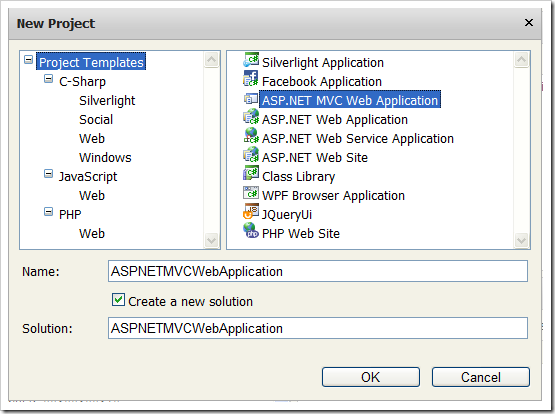Select ASP.NET MVC Web Application text
Viewport: 555px width, 414px height.
point(350,100)
